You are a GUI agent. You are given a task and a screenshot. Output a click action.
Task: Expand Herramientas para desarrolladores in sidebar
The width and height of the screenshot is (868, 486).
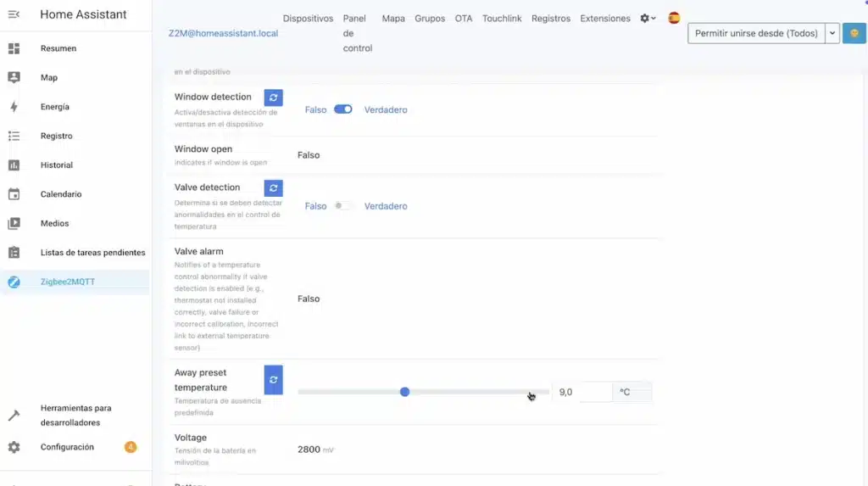coord(75,415)
